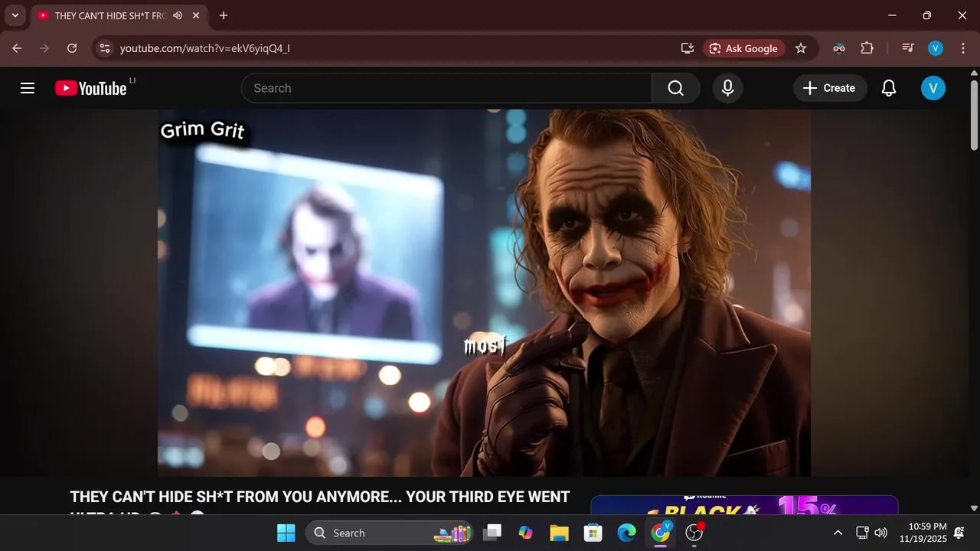Select the youtube.com URL in the address bar
Screen dimensions: 980x551
point(204,48)
